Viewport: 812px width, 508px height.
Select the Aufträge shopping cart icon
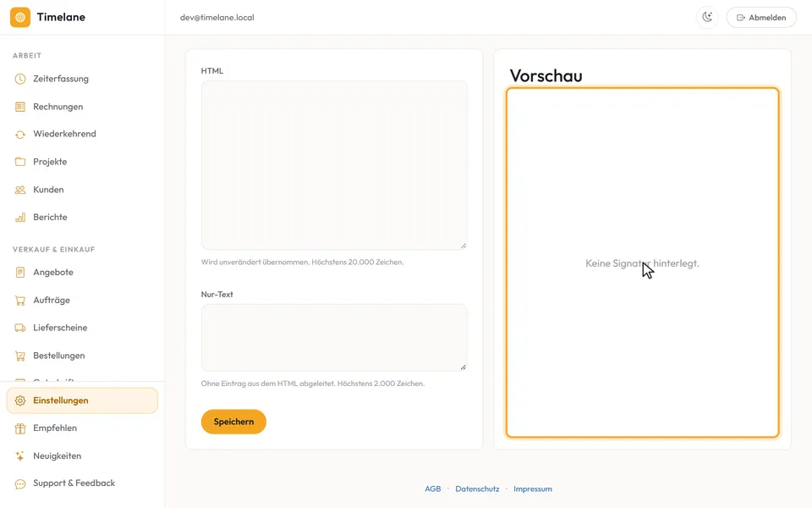click(20, 300)
